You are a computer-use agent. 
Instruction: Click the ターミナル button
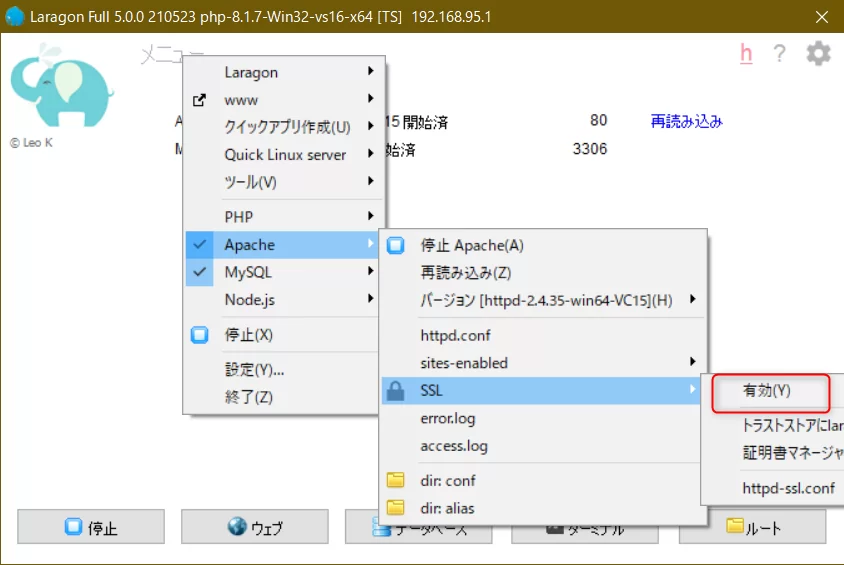(584, 532)
